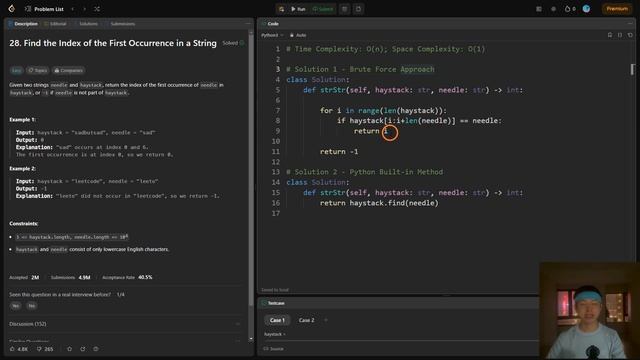Click the Premium button

[x=617, y=9]
